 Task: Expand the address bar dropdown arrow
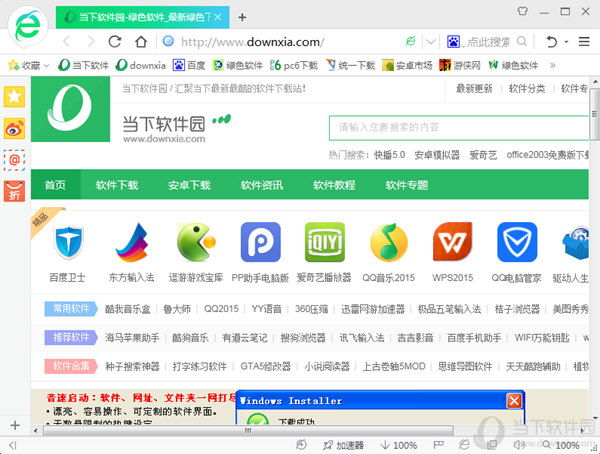[x=431, y=41]
